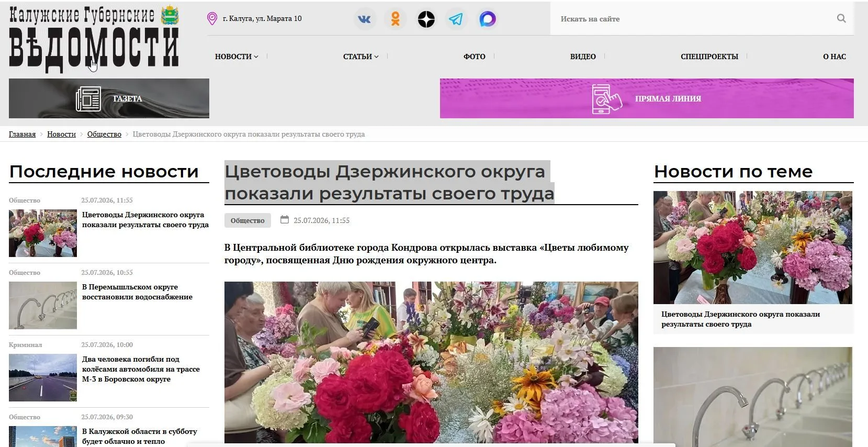This screenshot has width=868, height=447.
Task: Go to Главная breadcrumb link
Action: 22,134
